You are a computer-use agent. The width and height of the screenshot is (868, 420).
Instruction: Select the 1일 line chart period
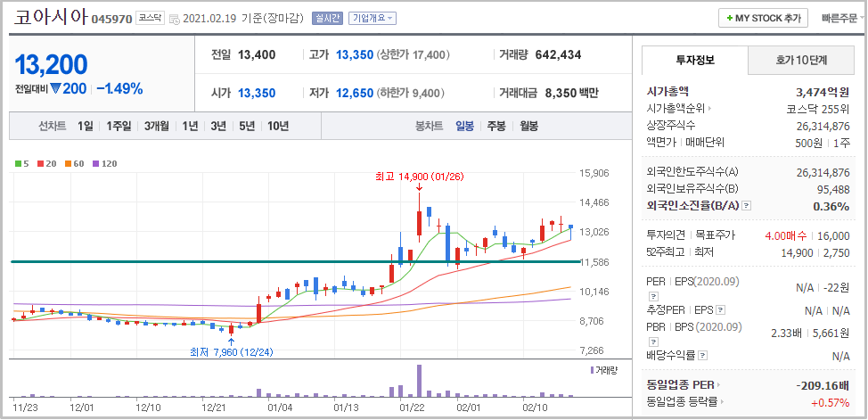(86, 126)
